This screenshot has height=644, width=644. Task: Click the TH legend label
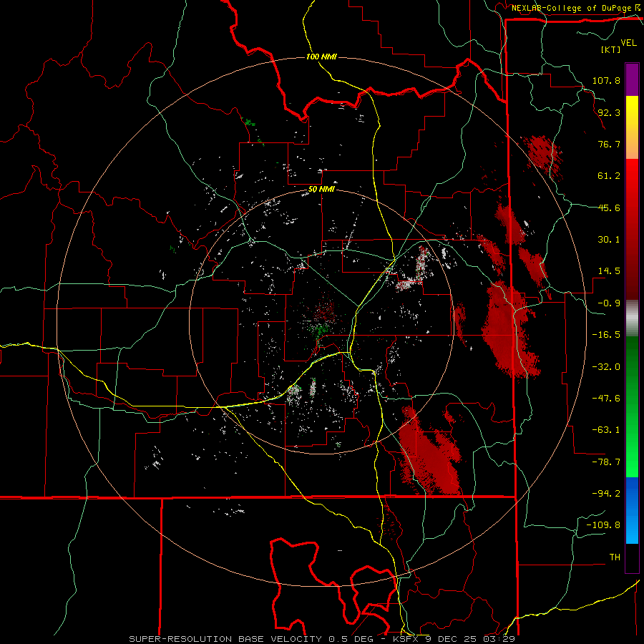pos(615,557)
